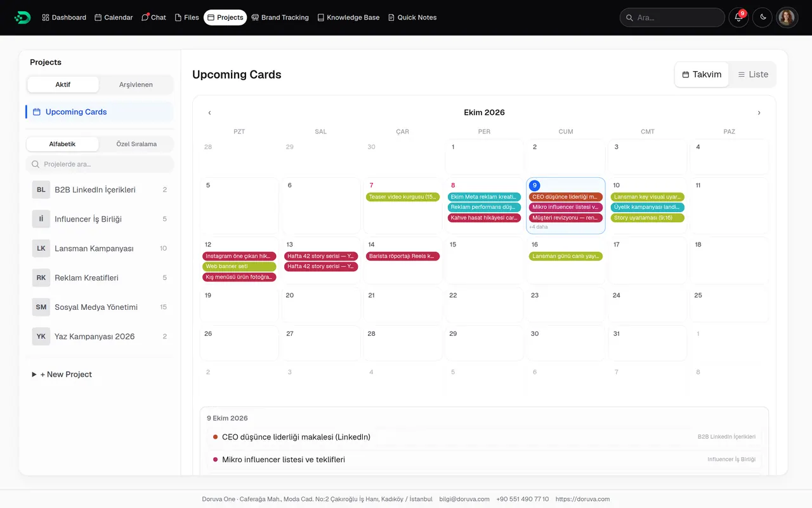Select Upcoming Cards in sidebar
The width and height of the screenshot is (812, 508).
(100, 112)
